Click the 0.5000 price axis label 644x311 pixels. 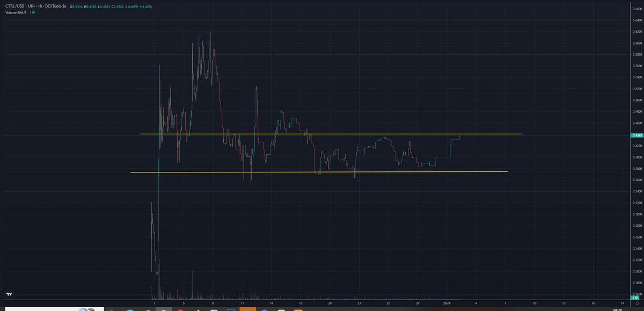pyautogui.click(x=638, y=100)
